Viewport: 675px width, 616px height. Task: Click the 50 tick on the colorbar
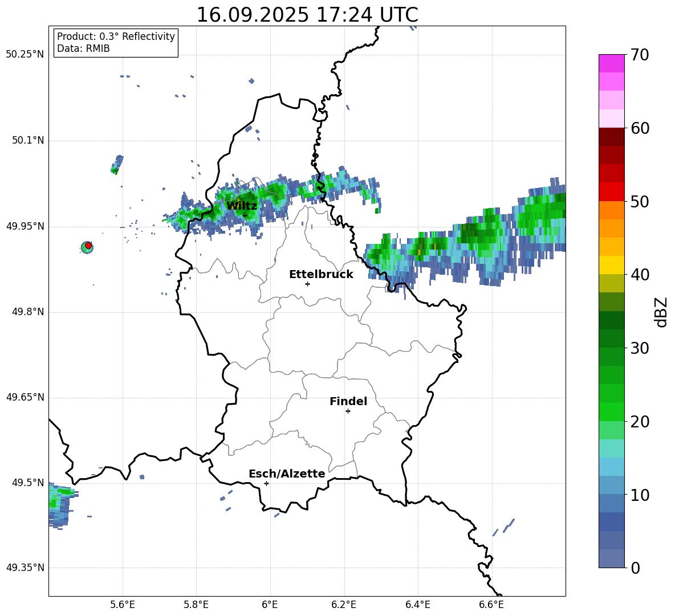pyautogui.click(x=640, y=202)
